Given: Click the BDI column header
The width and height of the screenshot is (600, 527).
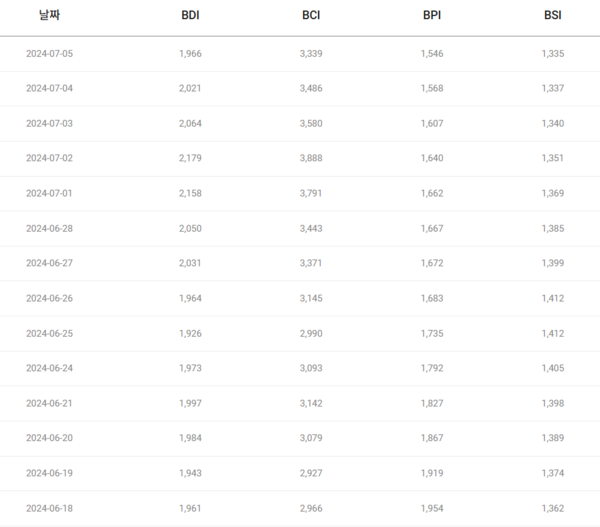Looking at the screenshot, I should [190, 15].
